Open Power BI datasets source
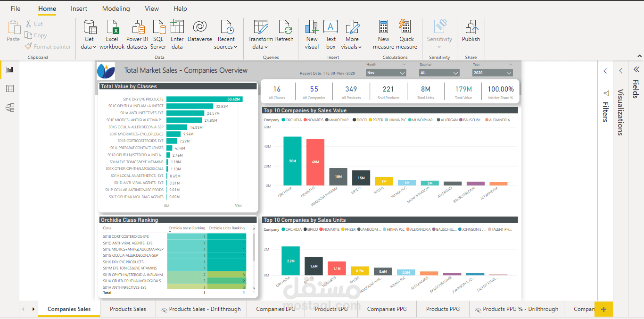Screen dimensions: 644x319 click(137, 35)
